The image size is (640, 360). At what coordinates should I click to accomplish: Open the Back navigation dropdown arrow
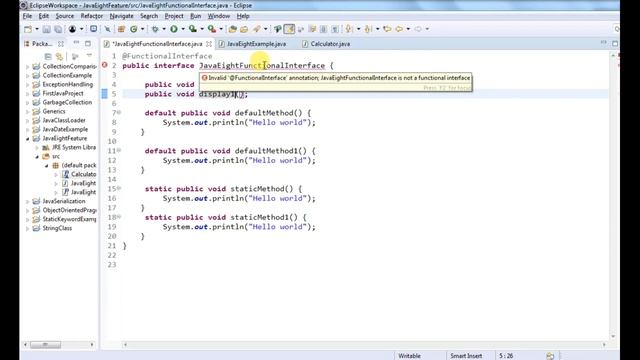coord(408,29)
